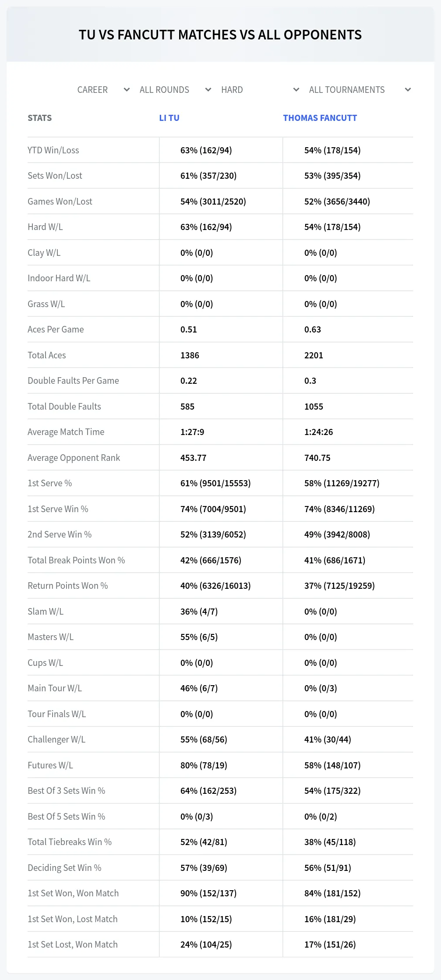Expand the ALL ROUNDS dropdown
Screen dimensions: 441x980
pos(175,90)
